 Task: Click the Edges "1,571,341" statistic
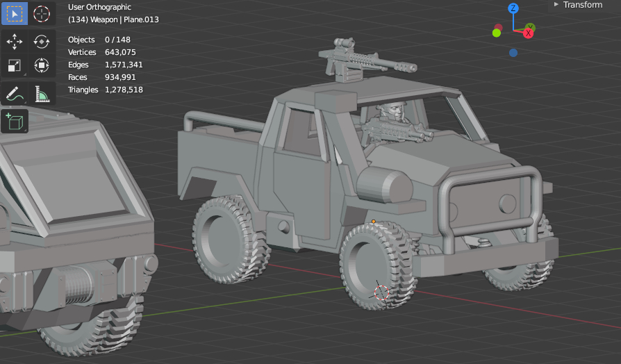(124, 65)
